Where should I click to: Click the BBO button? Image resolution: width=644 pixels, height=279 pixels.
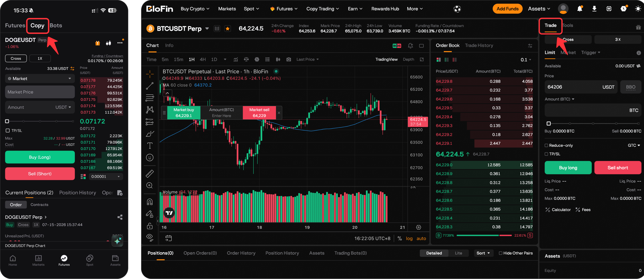click(x=631, y=87)
